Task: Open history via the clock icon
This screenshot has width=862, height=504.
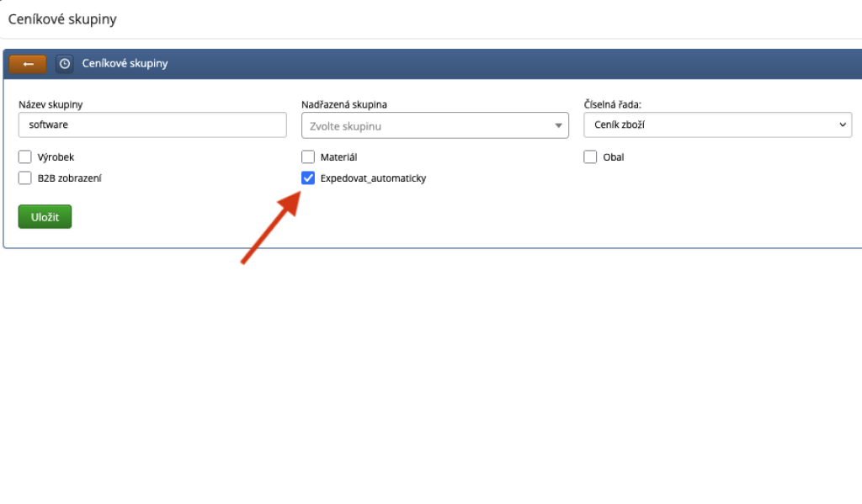Action: point(64,64)
